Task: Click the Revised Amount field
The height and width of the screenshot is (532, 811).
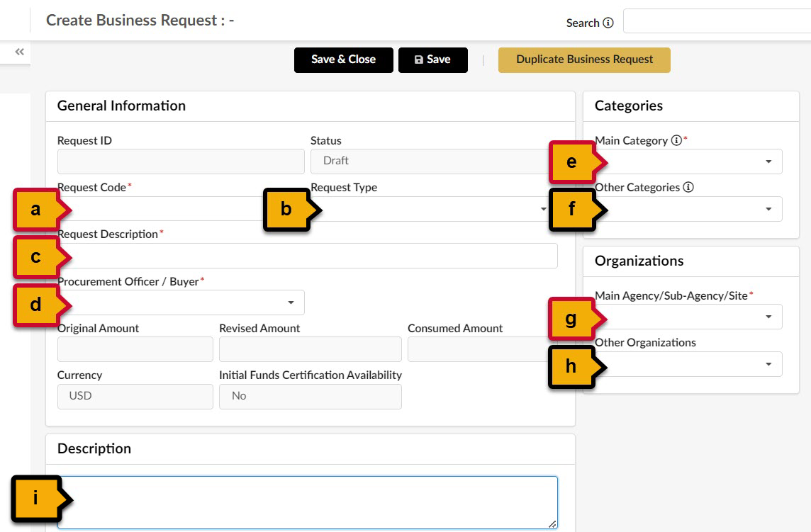Action: 311,349
